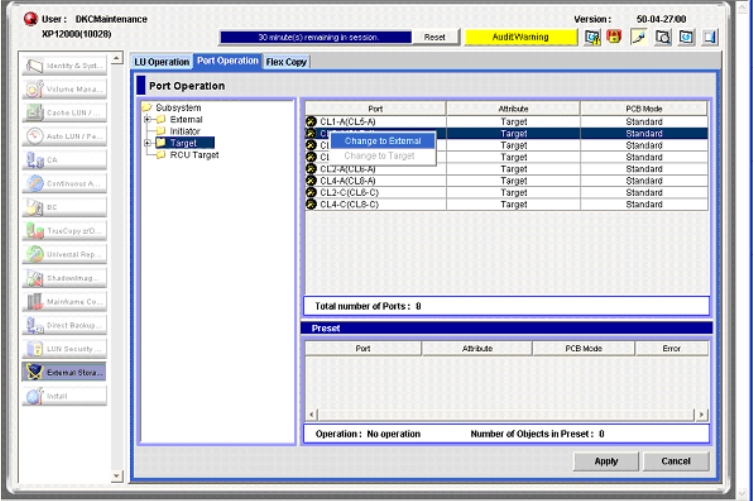The width and height of the screenshot is (753, 501).
Task: Click the Cache LUN sidebar button
Action: click(x=64, y=112)
